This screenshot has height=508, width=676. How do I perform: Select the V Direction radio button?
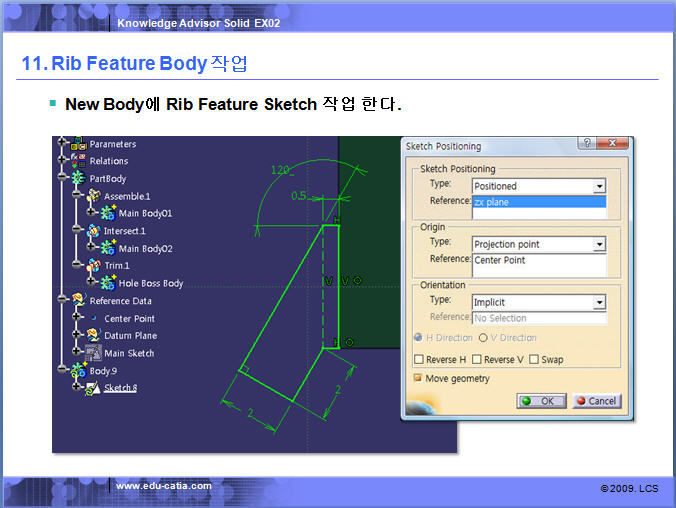483,338
